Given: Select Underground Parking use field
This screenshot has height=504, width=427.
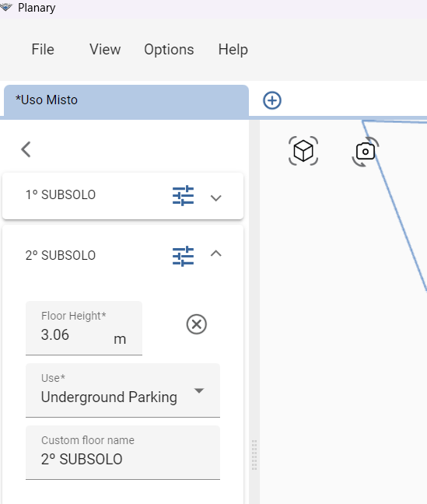Looking at the screenshot, I should tap(123, 390).
